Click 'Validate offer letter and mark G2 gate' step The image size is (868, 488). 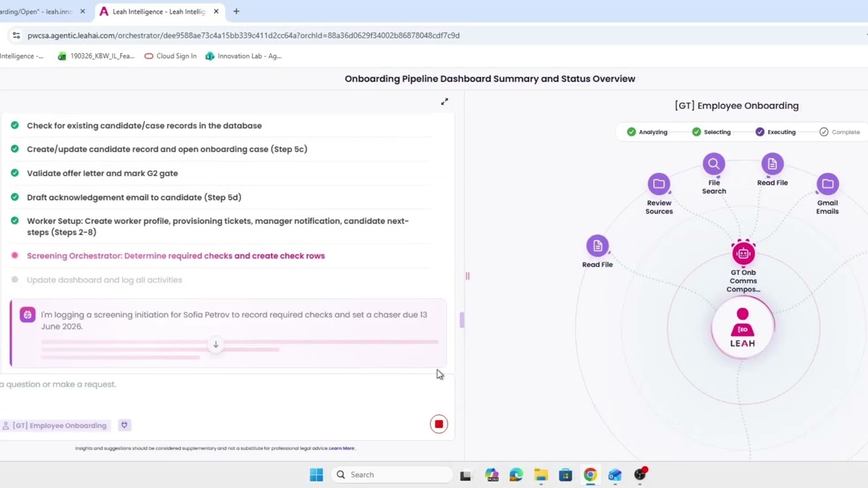[x=102, y=173]
